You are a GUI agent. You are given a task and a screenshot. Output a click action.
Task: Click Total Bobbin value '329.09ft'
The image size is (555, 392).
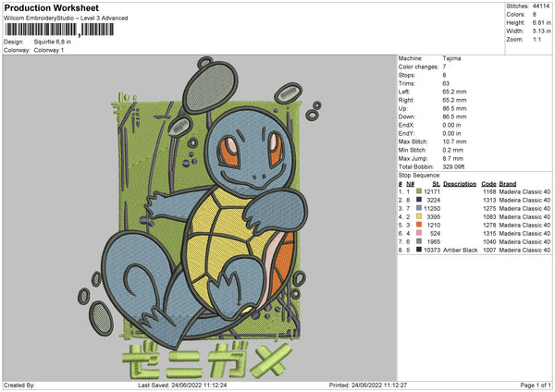coord(453,166)
